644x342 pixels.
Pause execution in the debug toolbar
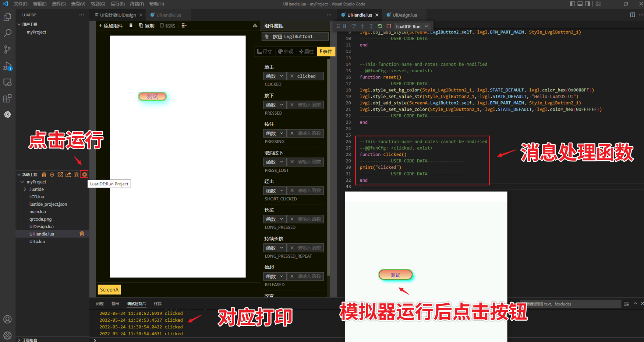[x=345, y=26]
